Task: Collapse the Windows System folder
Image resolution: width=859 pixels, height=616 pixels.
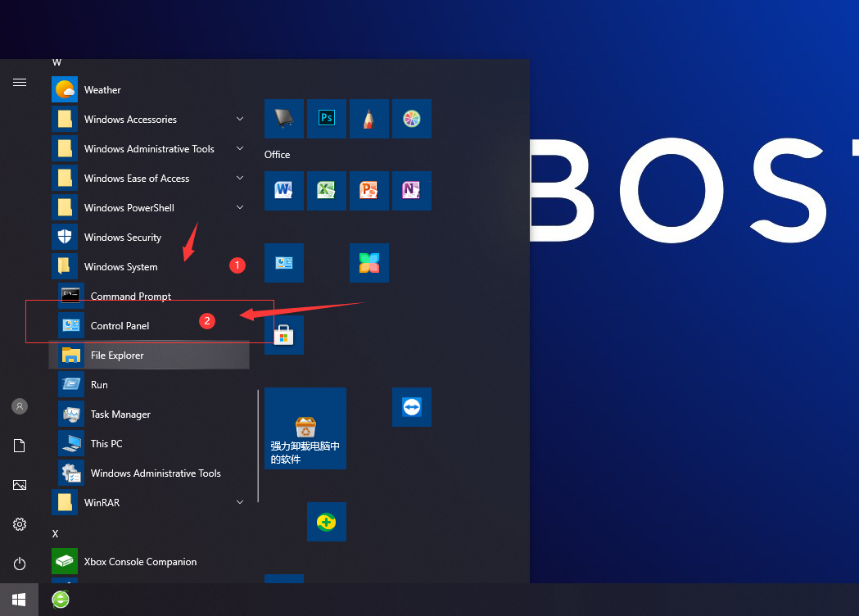Action: click(x=149, y=267)
